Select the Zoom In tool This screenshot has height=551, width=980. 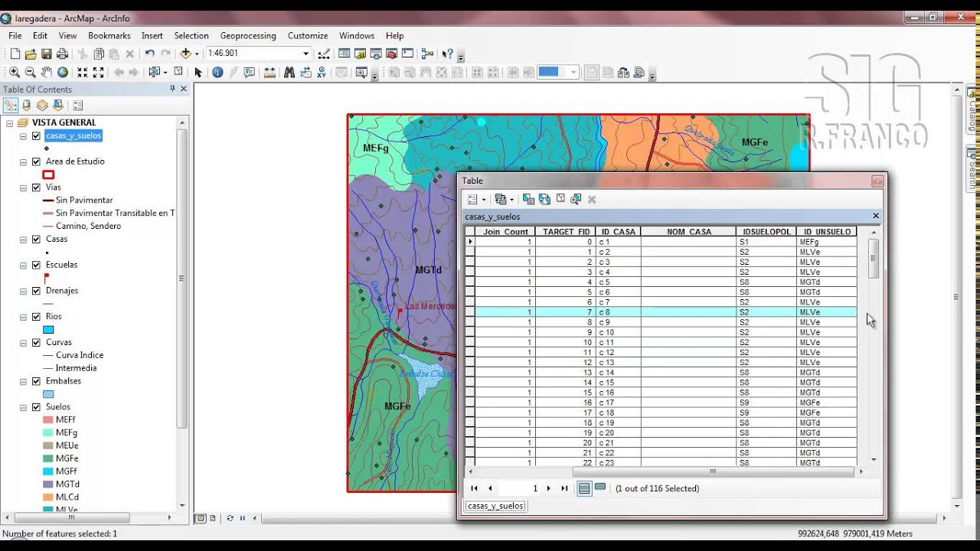tap(15, 72)
